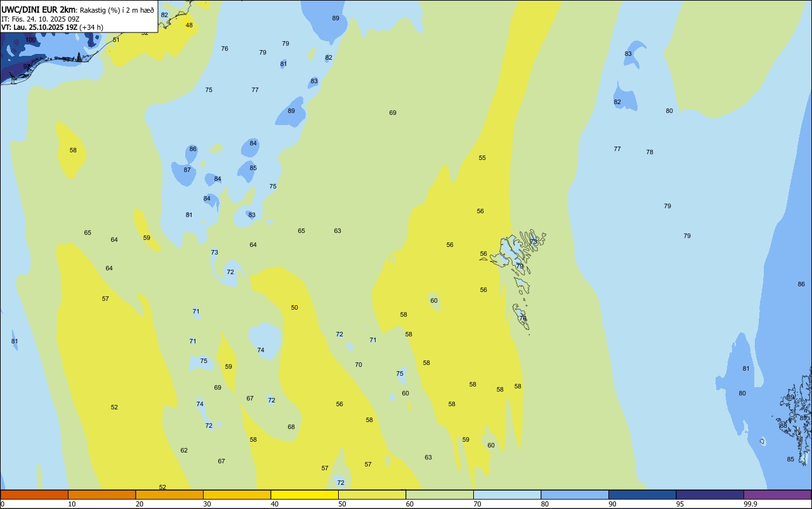Click the map title 'UWC/DINI EUR 2km'
Screen dimensions: 812x509
[x=39, y=10]
